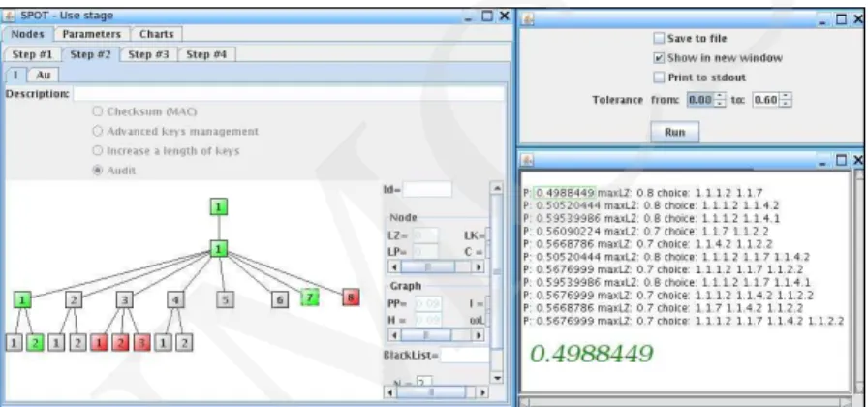Select gray leaf 1 under middle-row node 2
The image size is (868, 407).
tap(56, 343)
